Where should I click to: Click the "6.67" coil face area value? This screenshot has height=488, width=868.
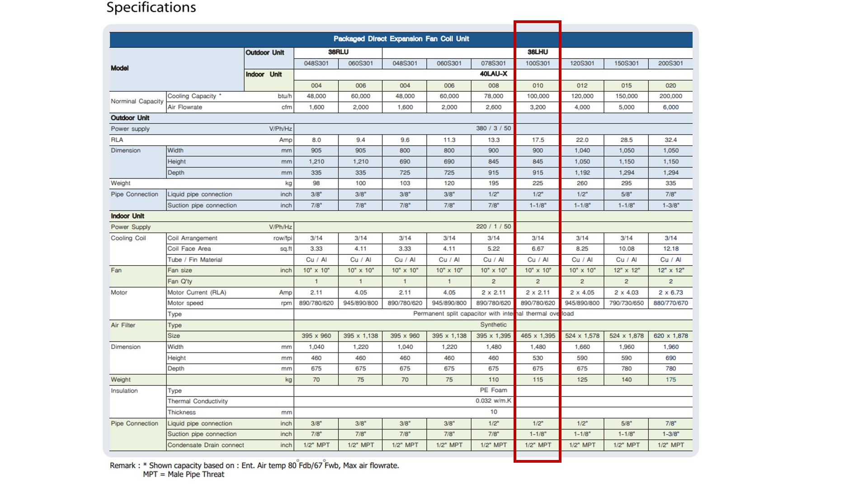[x=538, y=249]
